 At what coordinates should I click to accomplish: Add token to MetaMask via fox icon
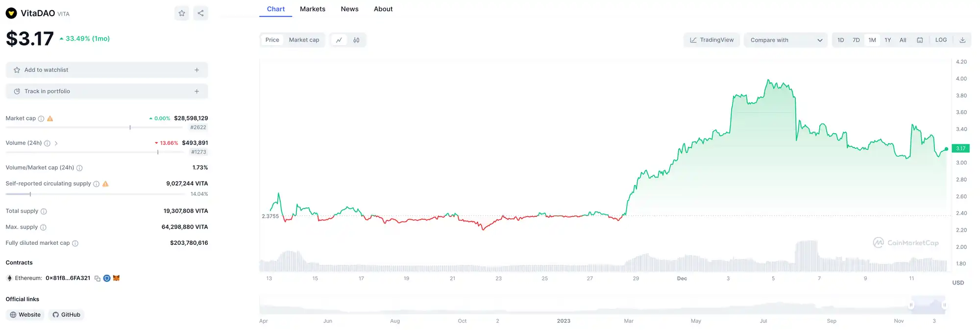(x=116, y=278)
